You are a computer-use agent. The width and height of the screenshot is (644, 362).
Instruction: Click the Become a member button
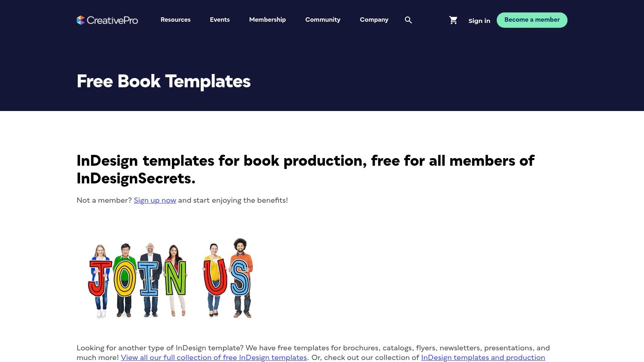[x=532, y=20]
